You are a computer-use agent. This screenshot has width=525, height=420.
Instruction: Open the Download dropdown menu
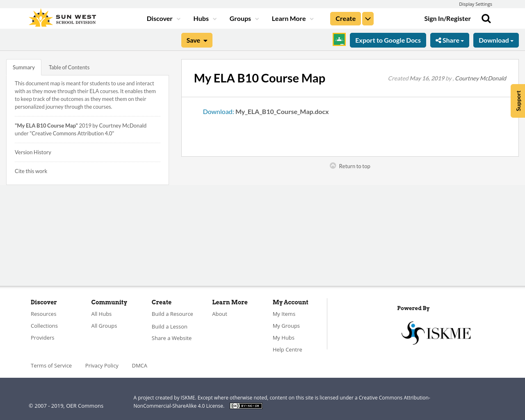[x=495, y=39]
